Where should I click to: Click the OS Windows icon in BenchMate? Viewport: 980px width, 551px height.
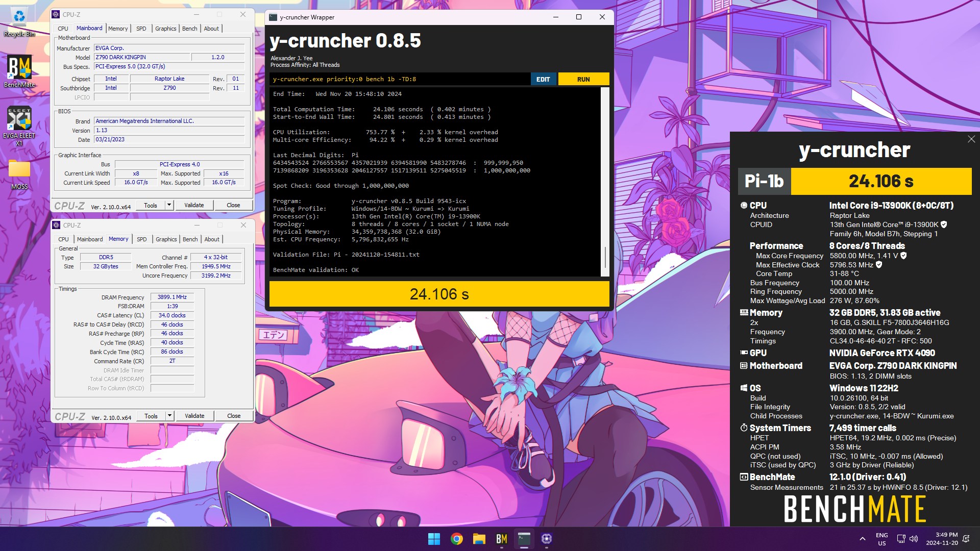pyautogui.click(x=744, y=388)
